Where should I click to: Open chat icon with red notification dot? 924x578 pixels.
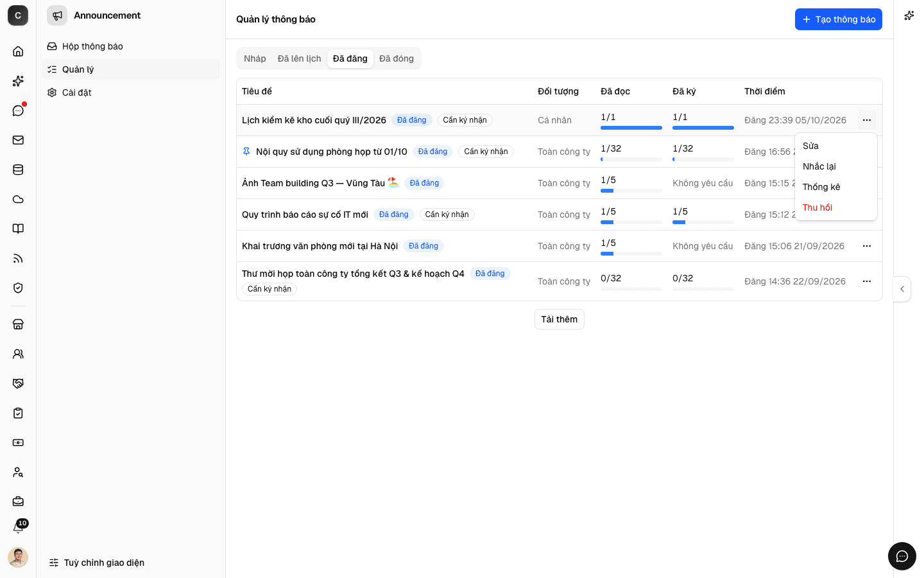[18, 110]
